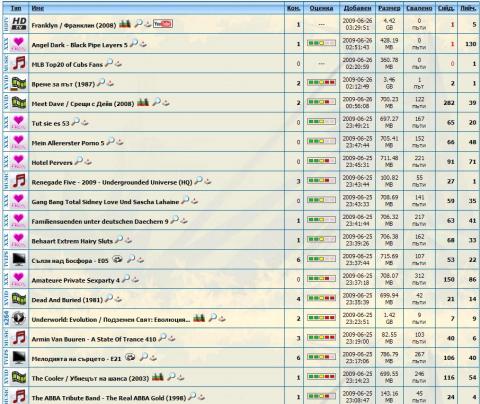This screenshot has height=404, width=480.
Task: Click the comments count for Мелодията на сърцето
Action: coord(298,358)
